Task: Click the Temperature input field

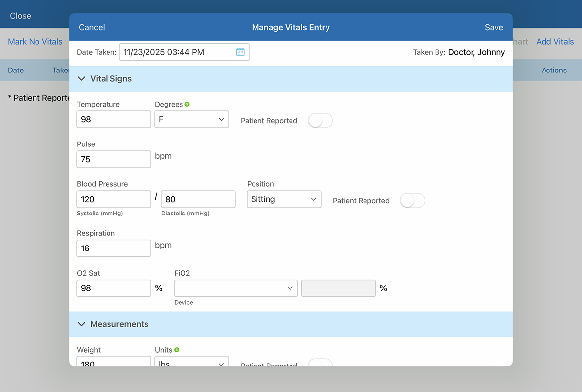Action: click(114, 119)
